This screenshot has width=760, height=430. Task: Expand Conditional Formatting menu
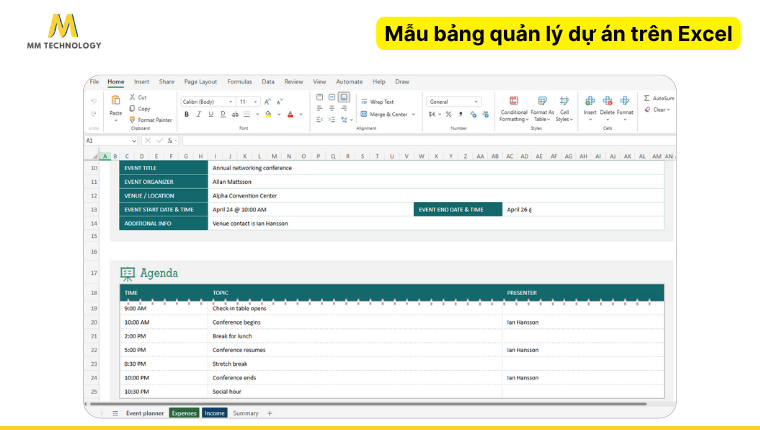[x=514, y=109]
